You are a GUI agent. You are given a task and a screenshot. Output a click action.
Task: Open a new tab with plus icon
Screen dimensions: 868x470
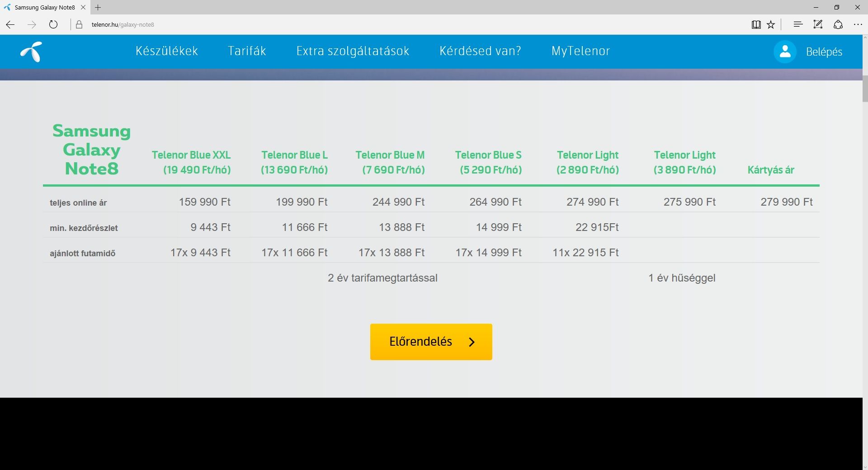click(x=98, y=7)
